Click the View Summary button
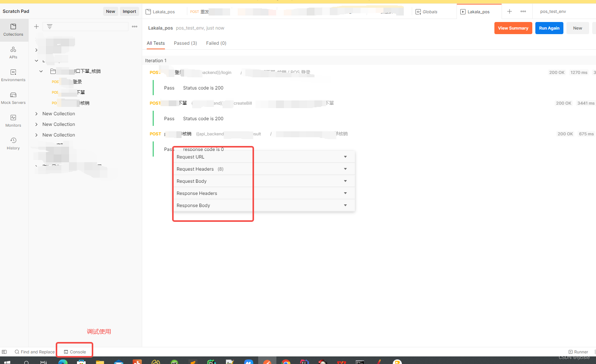This screenshot has width=596, height=364. [x=513, y=28]
